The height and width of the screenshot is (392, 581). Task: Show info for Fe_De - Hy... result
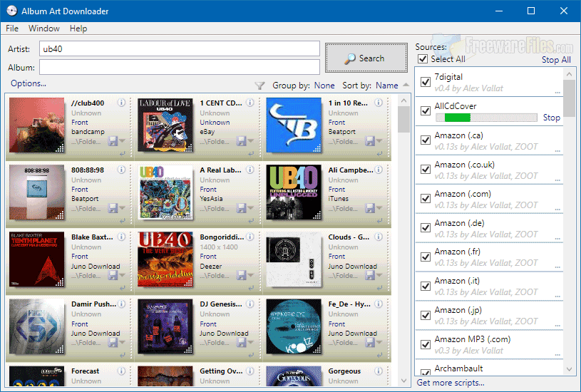(379, 304)
